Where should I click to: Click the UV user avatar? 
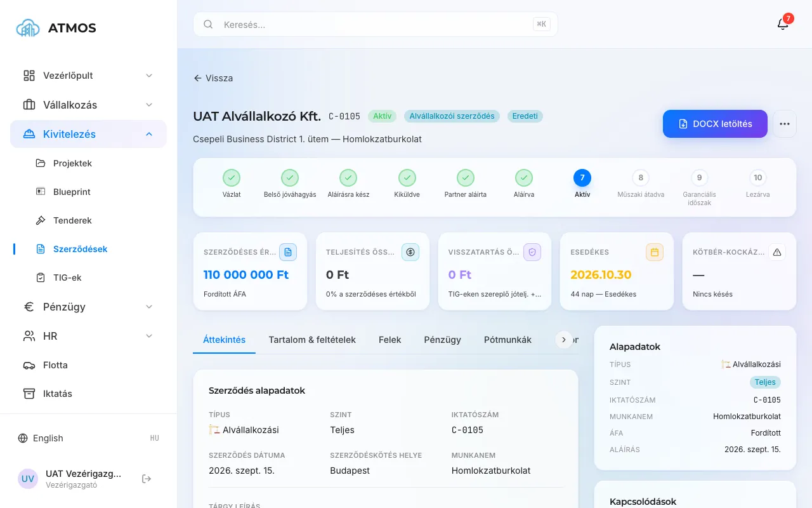tap(28, 479)
